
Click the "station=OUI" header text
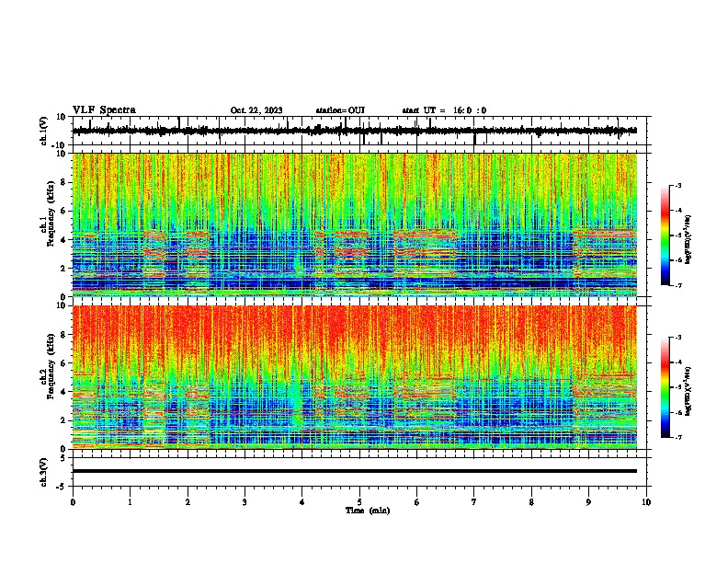[340, 110]
